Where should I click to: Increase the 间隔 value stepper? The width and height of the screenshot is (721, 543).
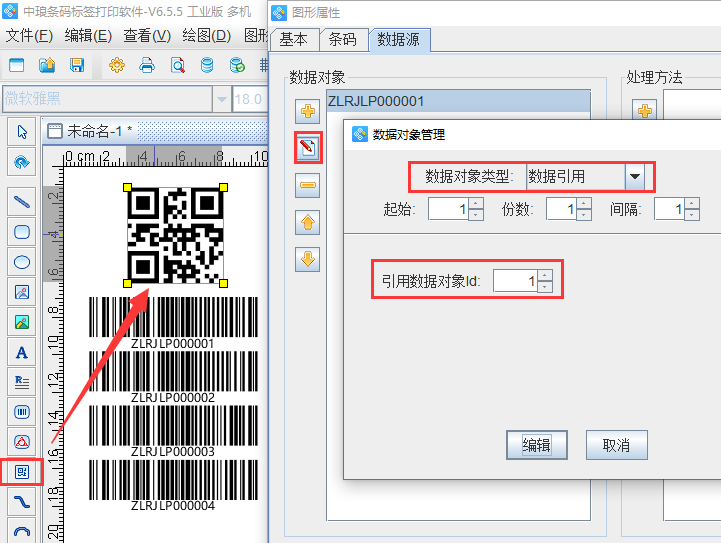(x=692, y=203)
